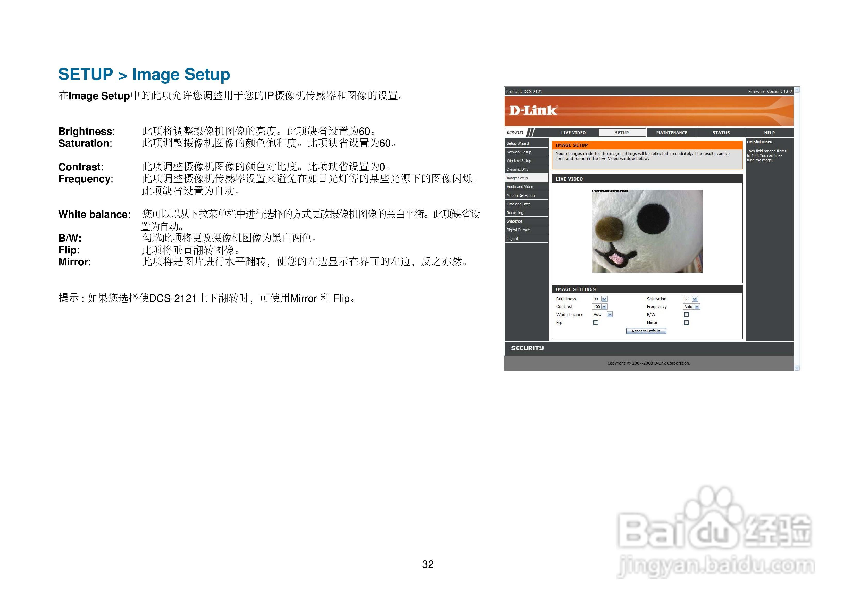Viewport: 868px width, 614px height.
Task: Enable the Flip checkbox
Action: pos(595,322)
